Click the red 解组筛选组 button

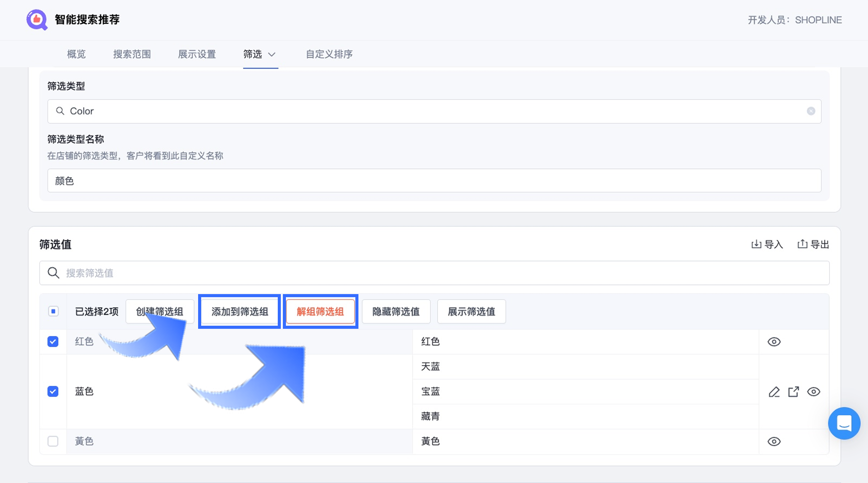pos(320,311)
